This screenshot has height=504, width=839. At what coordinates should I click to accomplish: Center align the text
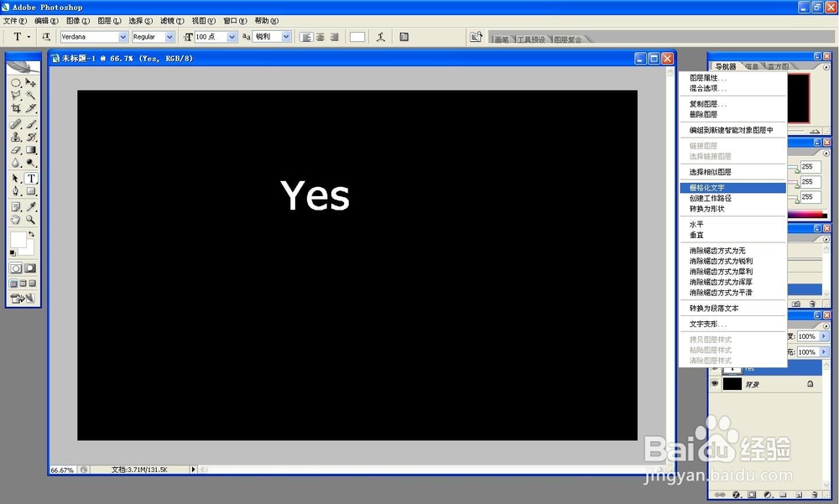[x=320, y=37]
